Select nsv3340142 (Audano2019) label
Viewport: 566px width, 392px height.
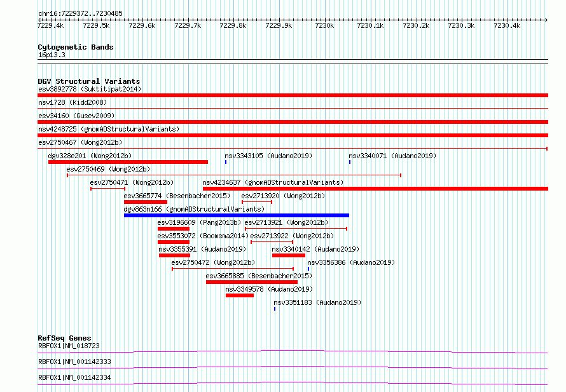click(x=315, y=249)
